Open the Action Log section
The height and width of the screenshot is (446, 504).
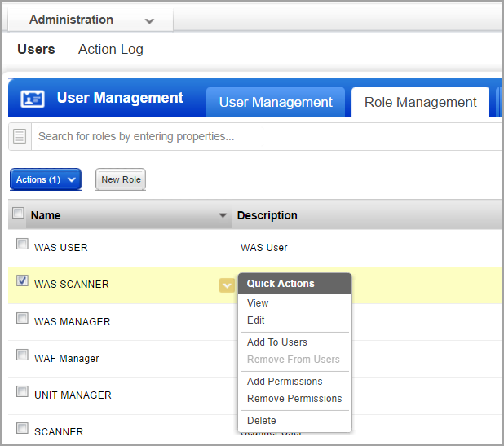pos(110,49)
